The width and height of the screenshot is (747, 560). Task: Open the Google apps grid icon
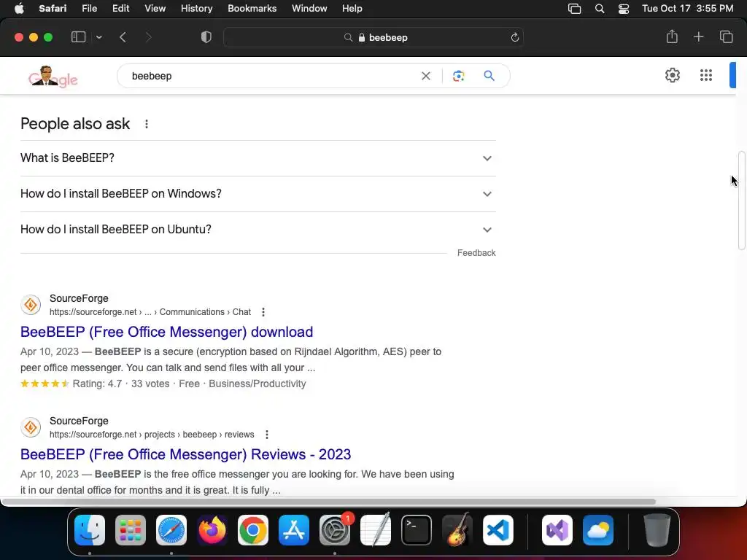tap(706, 75)
